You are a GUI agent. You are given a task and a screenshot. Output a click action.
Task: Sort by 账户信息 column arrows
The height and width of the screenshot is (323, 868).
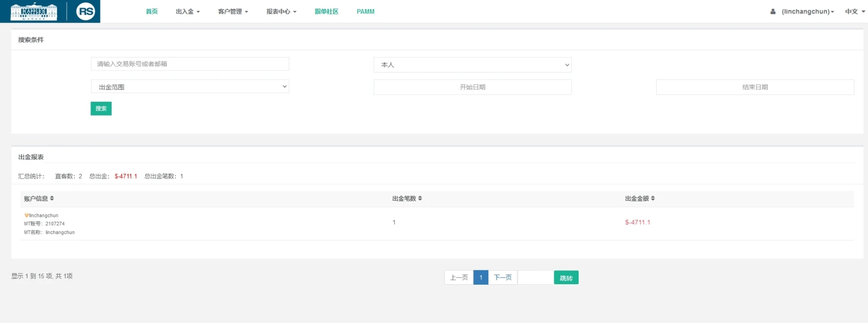[52, 199]
